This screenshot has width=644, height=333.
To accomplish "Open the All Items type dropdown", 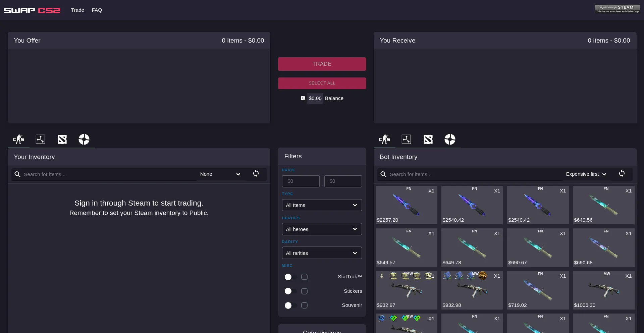I will tap(322, 205).
